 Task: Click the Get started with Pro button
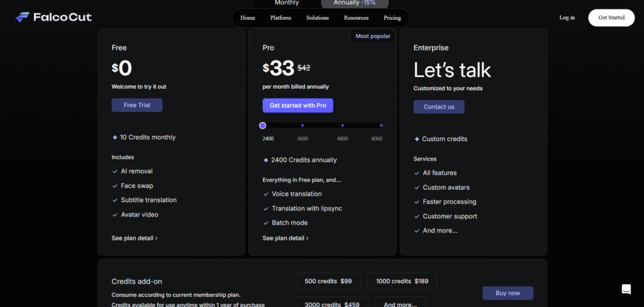(297, 106)
